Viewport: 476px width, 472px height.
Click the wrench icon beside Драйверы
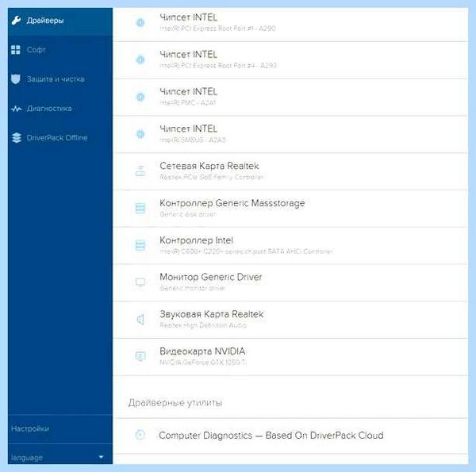click(x=16, y=21)
